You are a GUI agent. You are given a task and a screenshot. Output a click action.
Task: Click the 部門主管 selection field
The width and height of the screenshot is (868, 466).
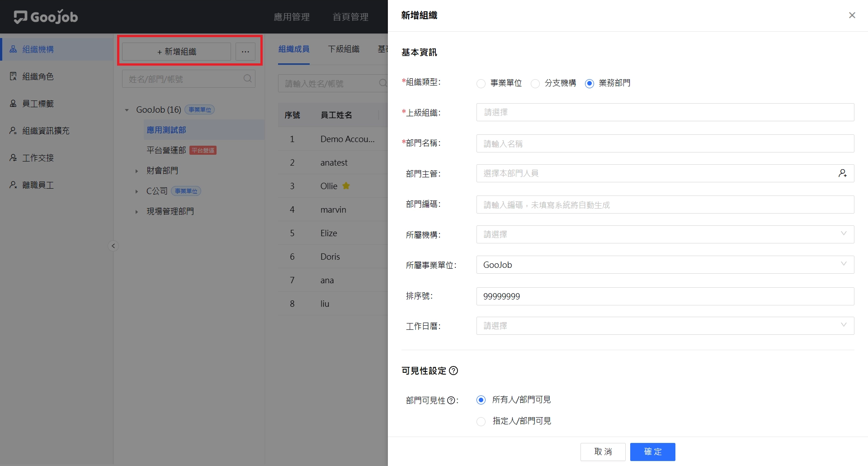(x=665, y=173)
